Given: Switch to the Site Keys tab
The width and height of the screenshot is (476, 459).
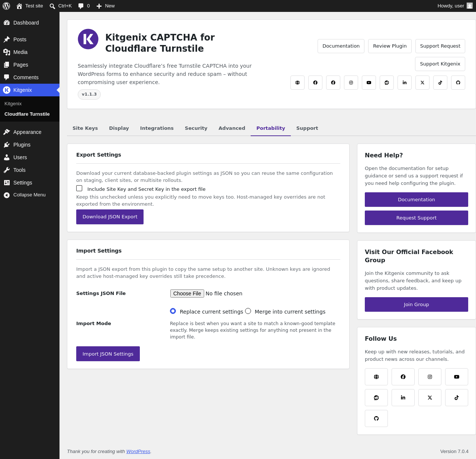Looking at the screenshot, I should [x=85, y=128].
